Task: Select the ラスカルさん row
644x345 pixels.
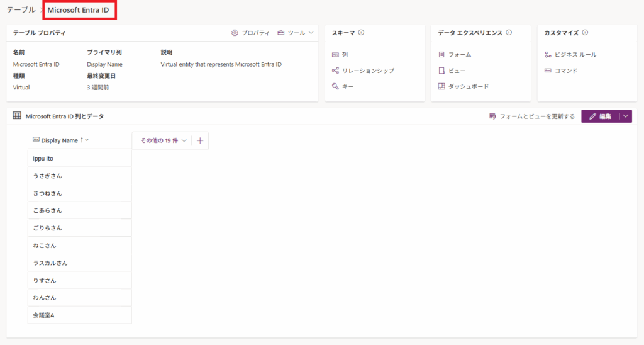Action: pyautogui.click(x=80, y=263)
